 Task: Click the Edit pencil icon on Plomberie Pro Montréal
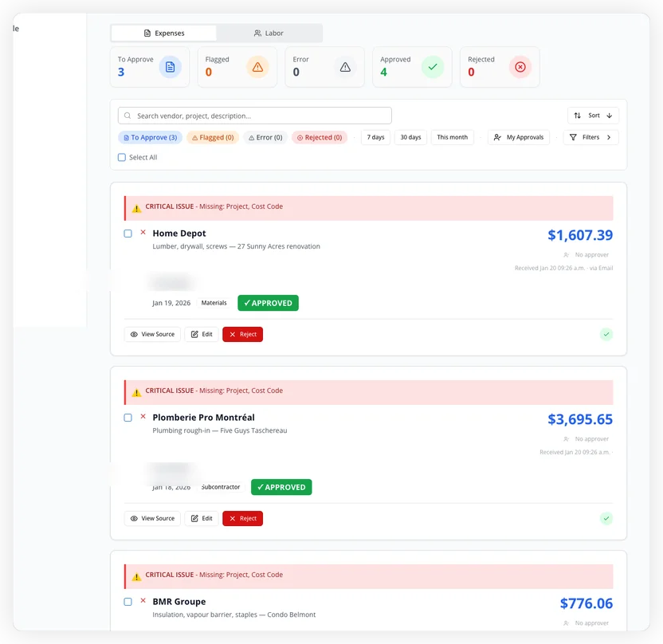click(194, 518)
